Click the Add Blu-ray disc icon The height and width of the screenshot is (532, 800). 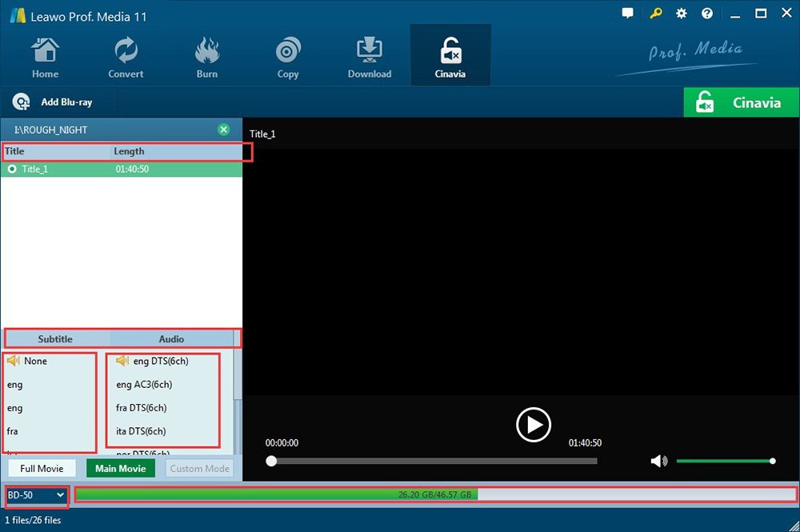21,102
